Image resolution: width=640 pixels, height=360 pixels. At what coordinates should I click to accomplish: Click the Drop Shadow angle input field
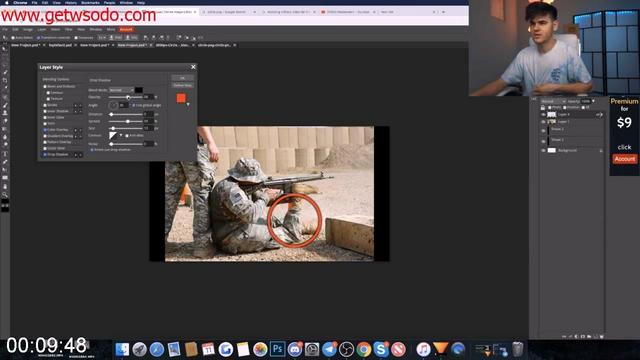coord(123,105)
